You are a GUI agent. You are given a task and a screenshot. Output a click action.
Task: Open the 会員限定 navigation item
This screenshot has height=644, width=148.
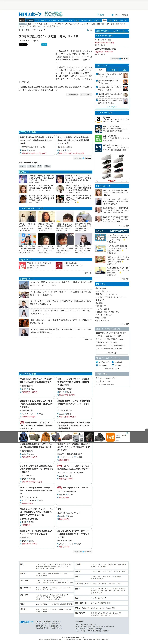coord(30,20)
